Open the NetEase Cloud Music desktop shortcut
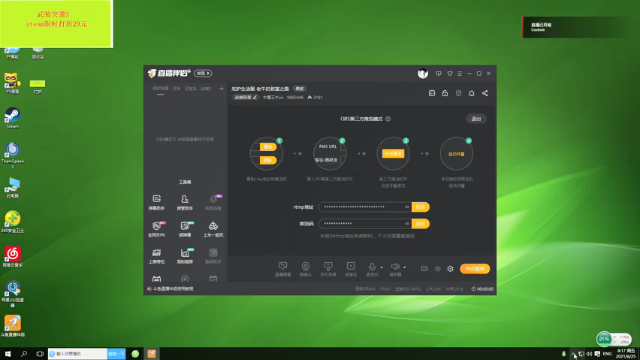 coord(12,257)
